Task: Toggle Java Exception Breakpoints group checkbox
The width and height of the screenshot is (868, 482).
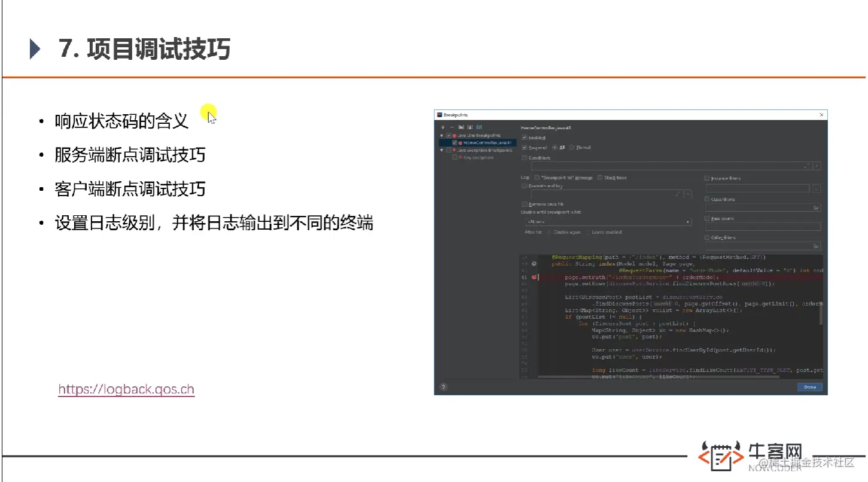Action: [x=449, y=151]
